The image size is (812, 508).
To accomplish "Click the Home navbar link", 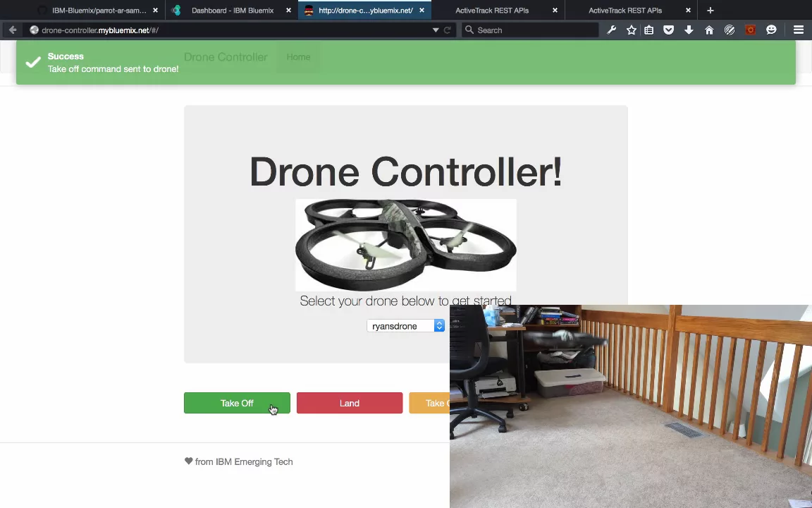I will 298,57.
